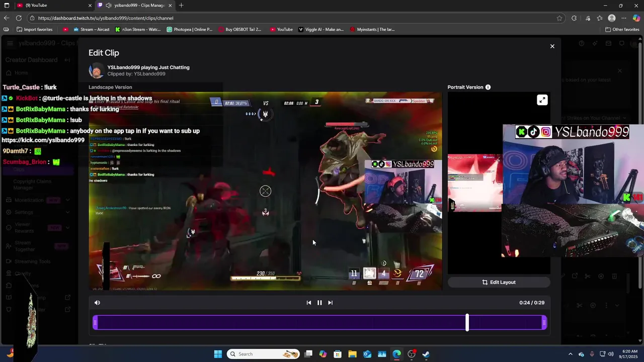
Task: Open browser Settings and more menu
Action: click(x=624, y=18)
